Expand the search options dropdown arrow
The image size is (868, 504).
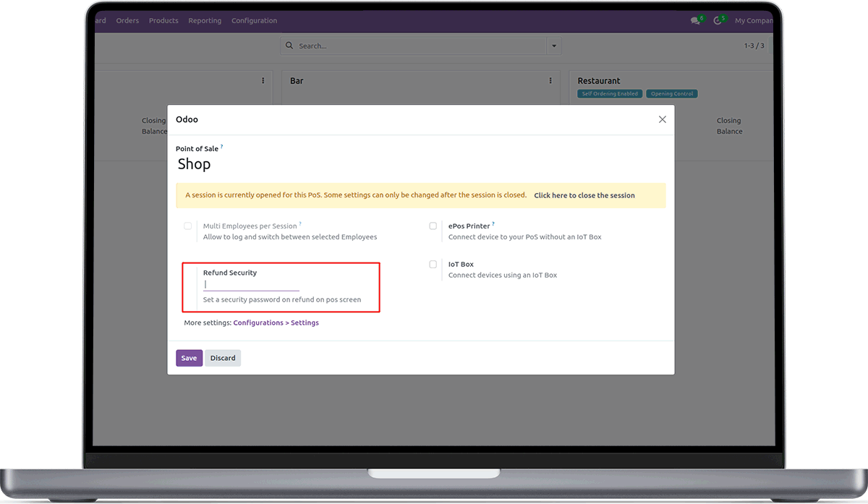554,46
